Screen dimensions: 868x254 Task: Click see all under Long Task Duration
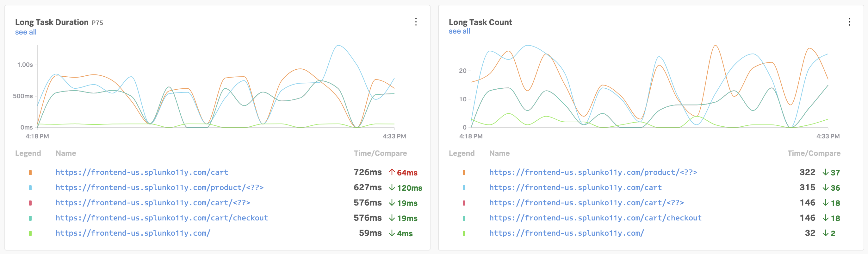(26, 32)
